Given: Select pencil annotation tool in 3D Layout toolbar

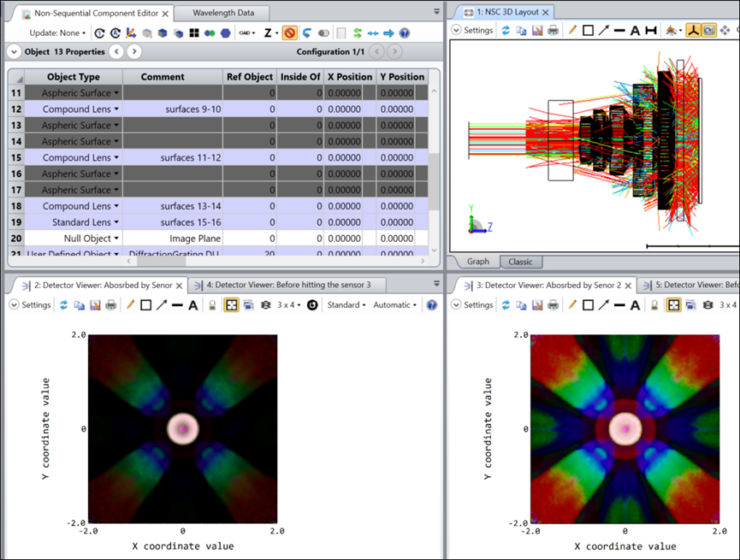Looking at the screenshot, I should [572, 30].
